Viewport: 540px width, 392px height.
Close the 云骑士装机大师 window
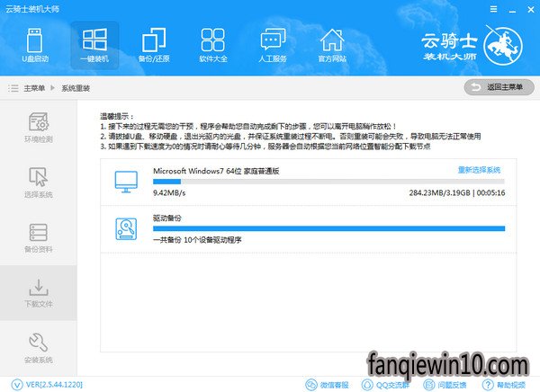point(531,10)
